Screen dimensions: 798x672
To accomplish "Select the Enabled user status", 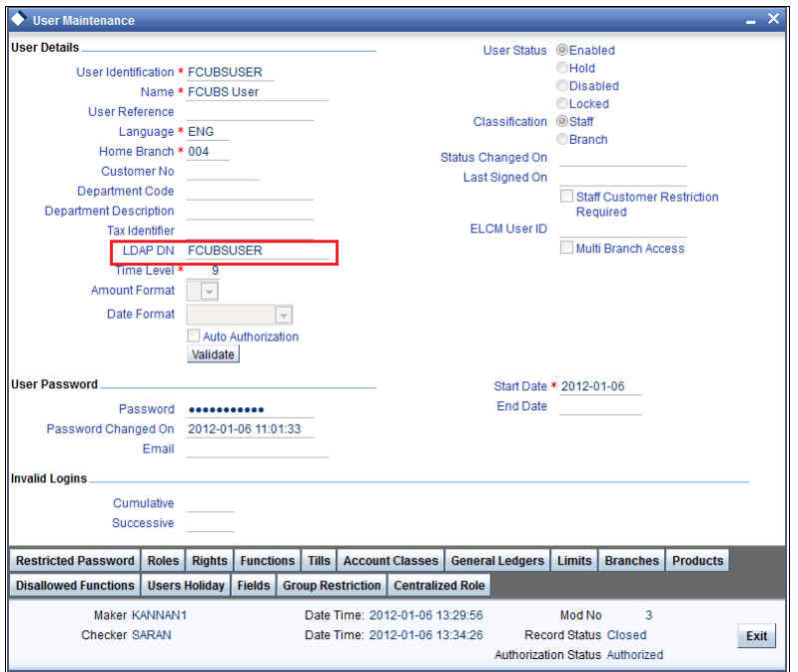I will (562, 50).
